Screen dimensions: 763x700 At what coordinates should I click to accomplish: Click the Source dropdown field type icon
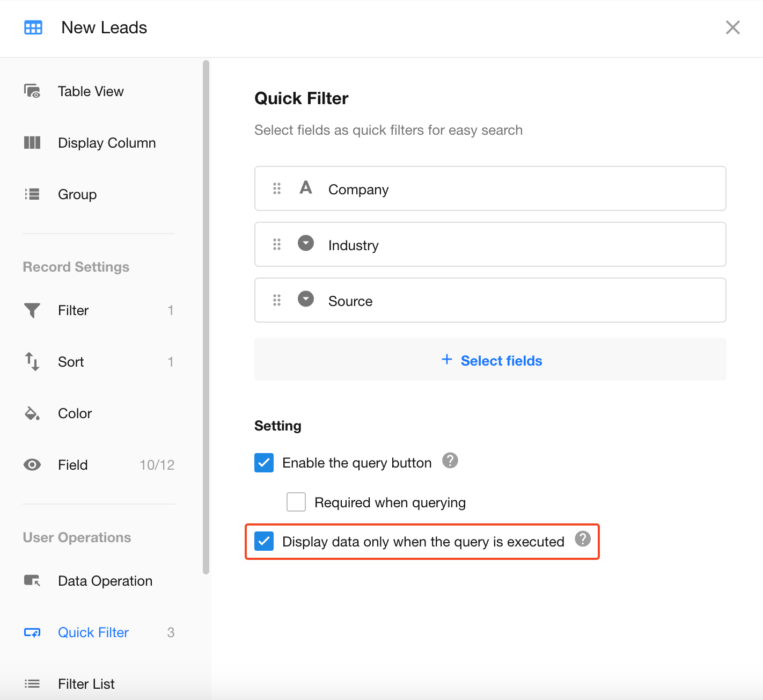click(306, 299)
